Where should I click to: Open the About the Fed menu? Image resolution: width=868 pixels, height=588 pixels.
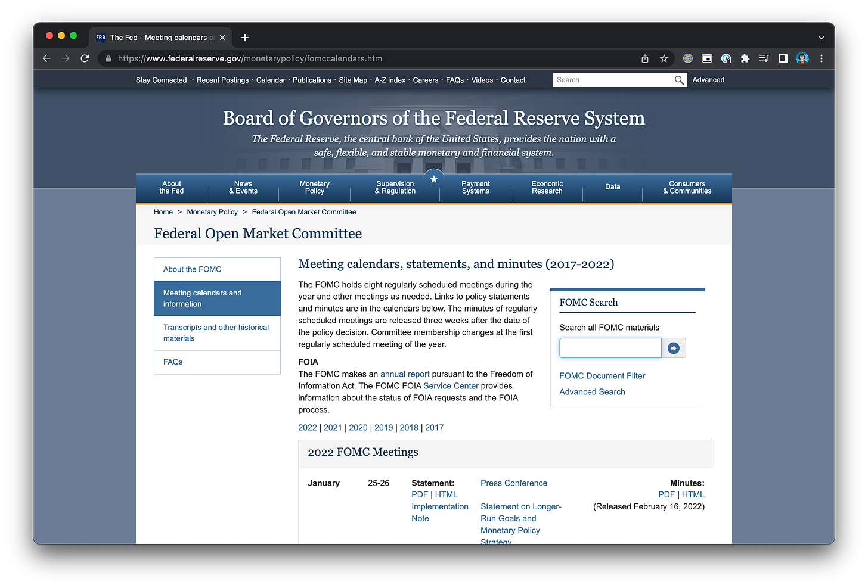pyautogui.click(x=172, y=188)
